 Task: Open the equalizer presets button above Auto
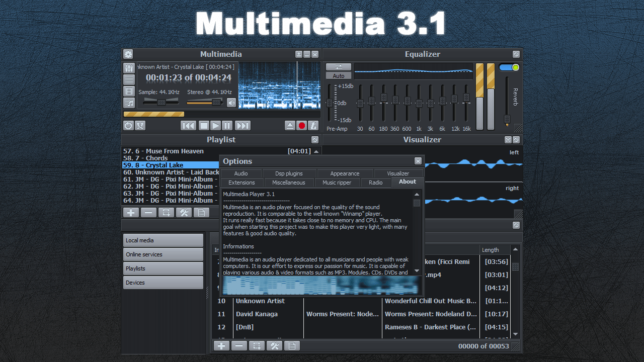(339, 67)
